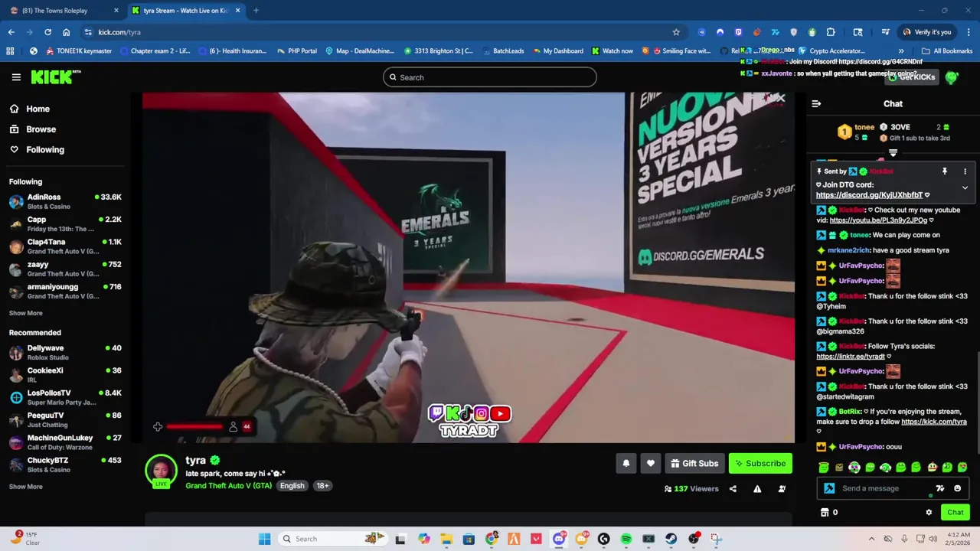Open the user icon beside report

[x=782, y=489]
